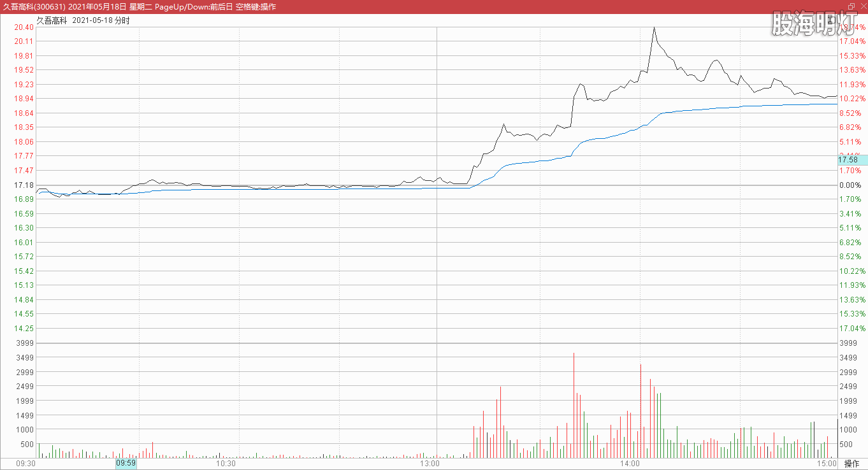
Task: Click the red 6.82% percent label
Action: click(x=850, y=127)
